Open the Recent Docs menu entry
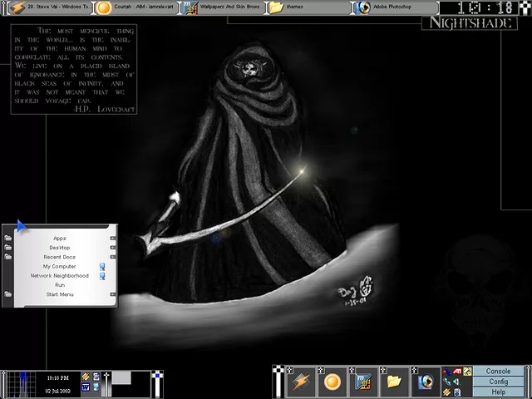The image size is (532, 399). point(60,257)
